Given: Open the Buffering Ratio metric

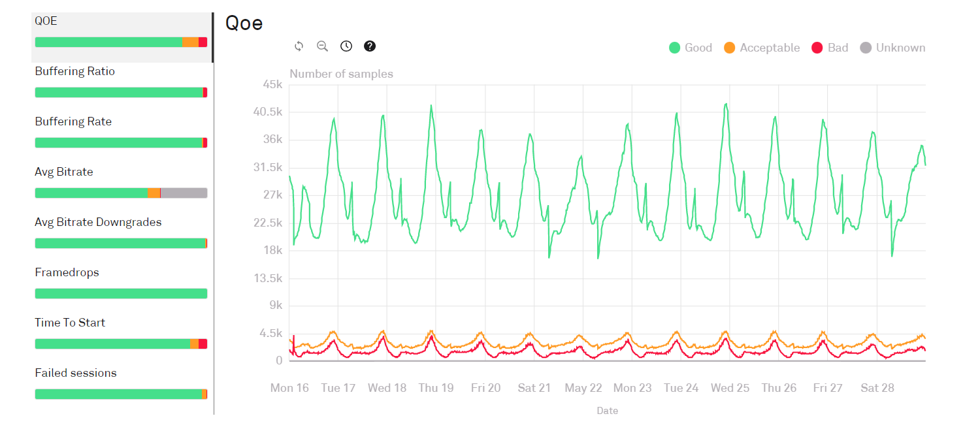Looking at the screenshot, I should click(74, 71).
